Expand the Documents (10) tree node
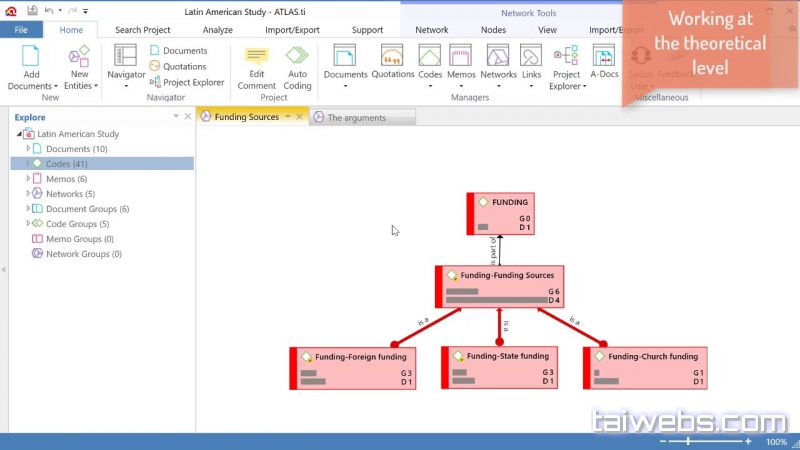Screen dimensions: 800x450 [x=29, y=149]
